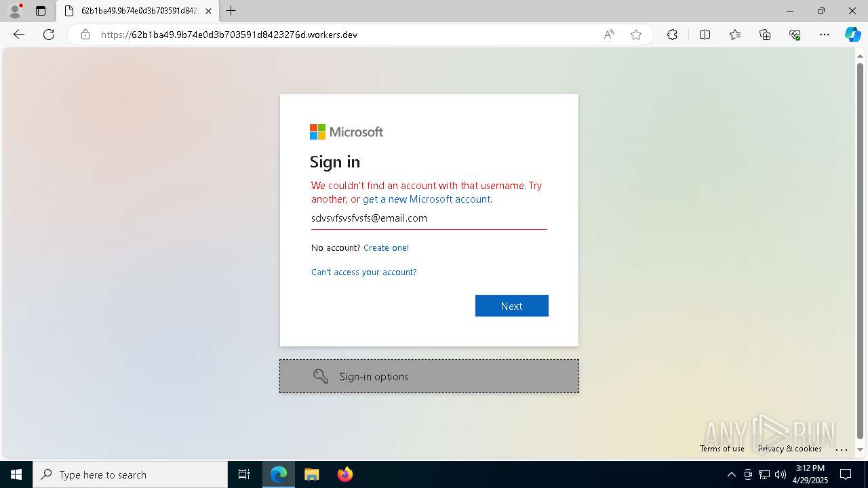This screenshot has height=488, width=868.
Task: Show hidden tray icons chevron
Action: 731,474
